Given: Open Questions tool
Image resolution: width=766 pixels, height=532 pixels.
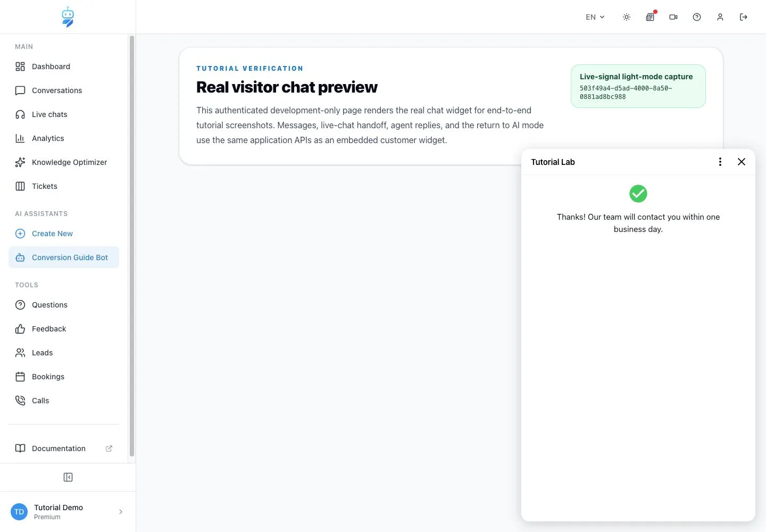Looking at the screenshot, I should 64,305.
